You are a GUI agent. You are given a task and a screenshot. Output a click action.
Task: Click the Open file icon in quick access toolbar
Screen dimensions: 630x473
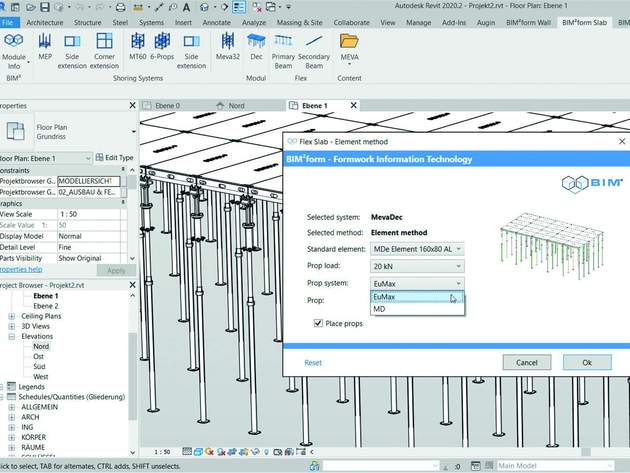(31, 7)
